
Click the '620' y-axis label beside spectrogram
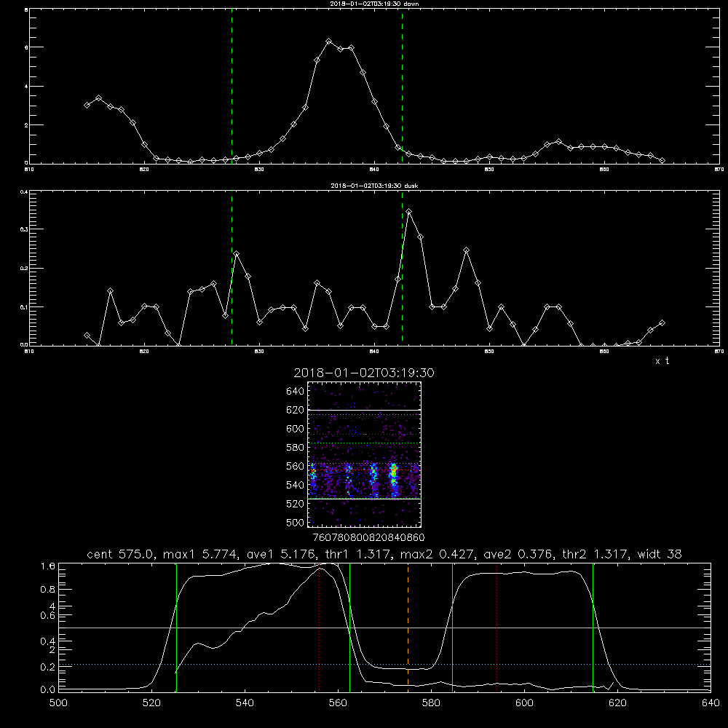[296, 410]
